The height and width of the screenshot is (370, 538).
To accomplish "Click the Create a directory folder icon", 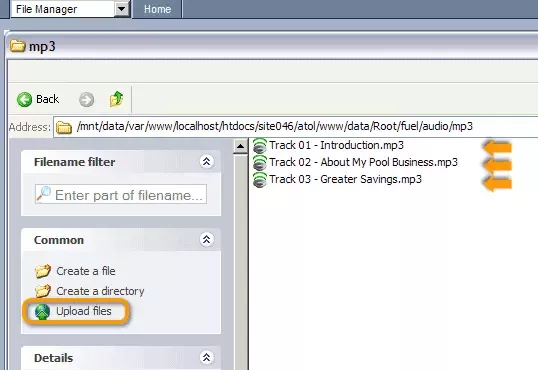I will click(x=43, y=291).
